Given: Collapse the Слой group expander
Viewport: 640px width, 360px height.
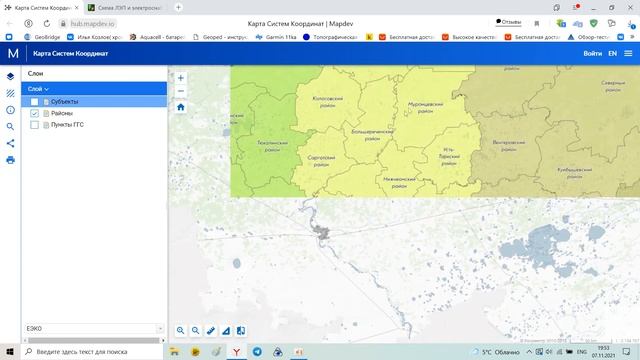Looking at the screenshot, I should [x=47, y=89].
